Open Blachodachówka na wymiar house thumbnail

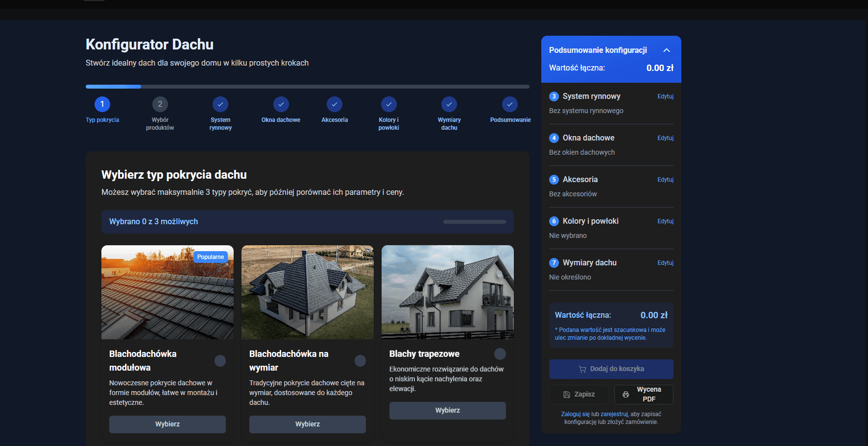[308, 292]
